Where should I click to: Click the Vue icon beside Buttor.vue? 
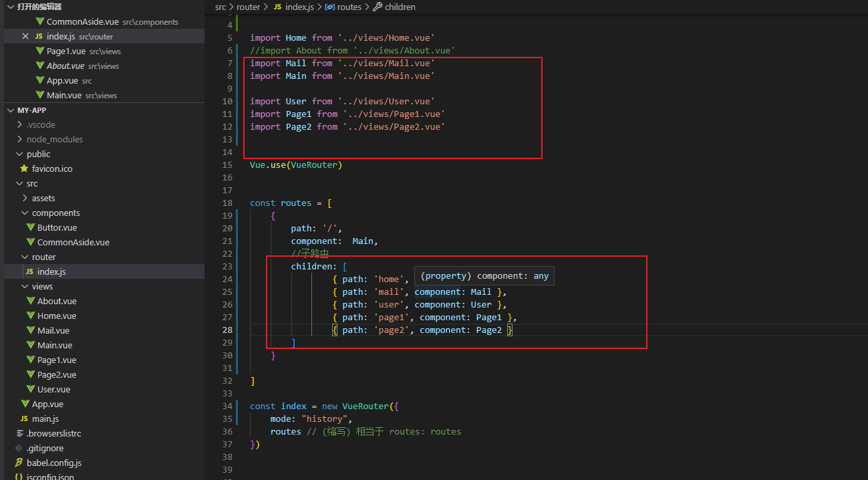[31, 228]
